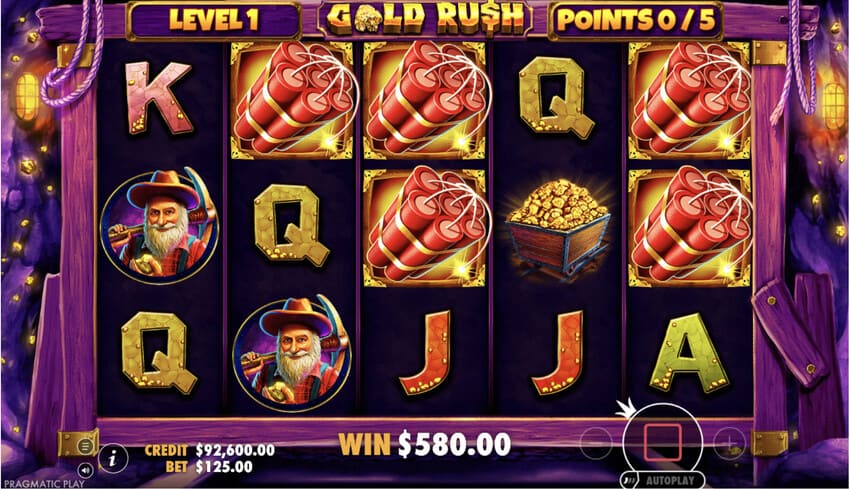Click the green A symbol
The image size is (850, 489).
(x=688, y=353)
